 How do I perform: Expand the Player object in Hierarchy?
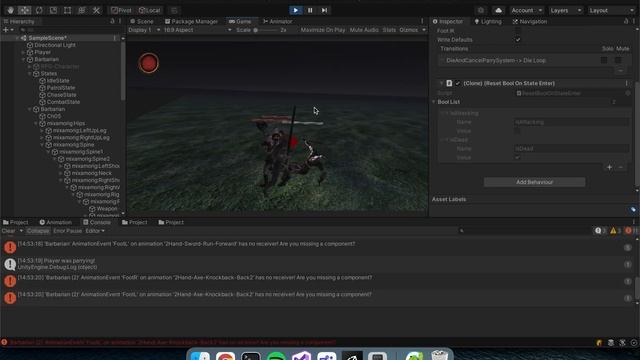coord(23,52)
